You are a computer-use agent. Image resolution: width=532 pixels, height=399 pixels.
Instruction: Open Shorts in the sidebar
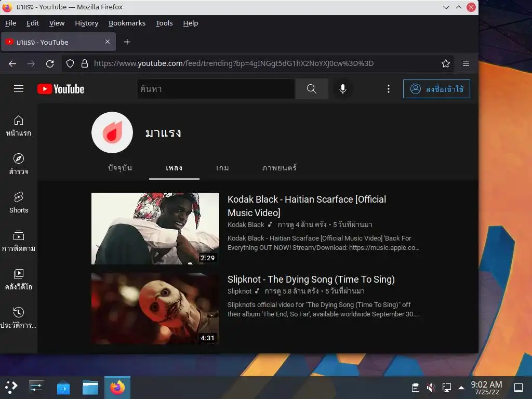19,203
